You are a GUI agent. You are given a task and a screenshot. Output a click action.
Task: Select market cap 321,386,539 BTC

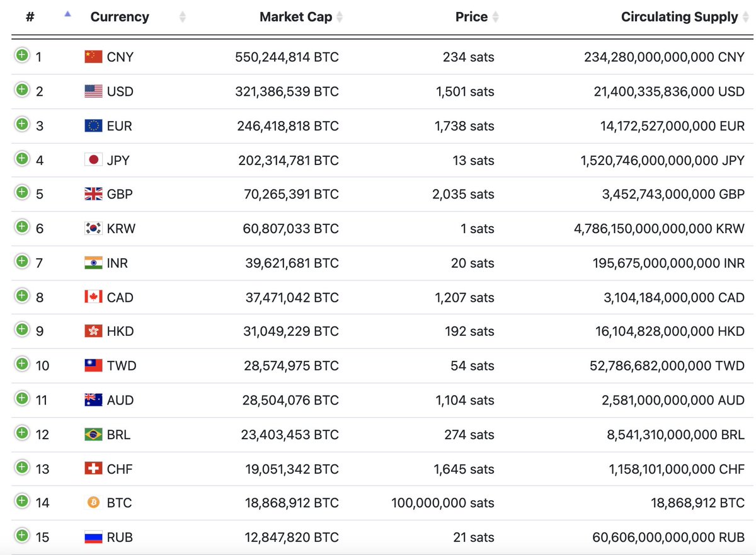287,91
